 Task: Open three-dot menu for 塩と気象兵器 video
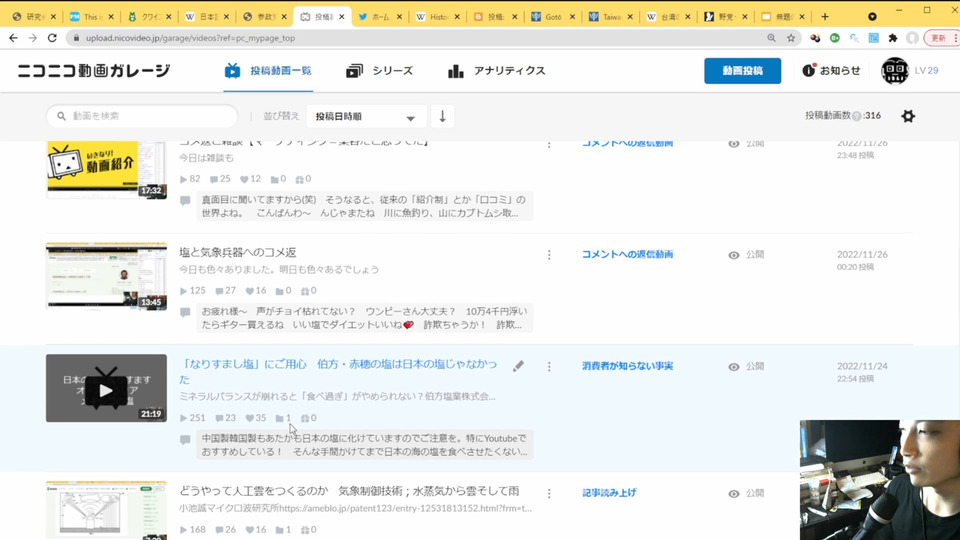point(549,255)
